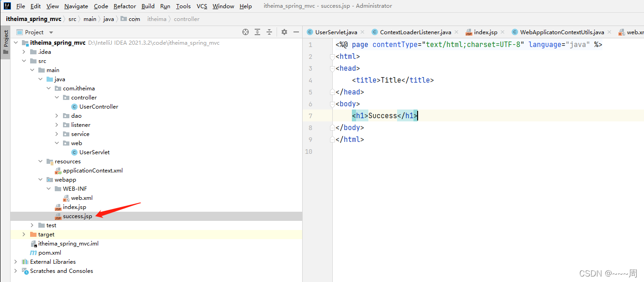Collapse the src folder
The image size is (644, 282).
(24, 61)
